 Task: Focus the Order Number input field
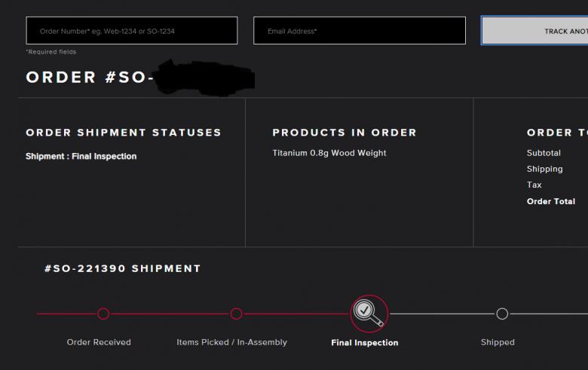[x=132, y=31]
